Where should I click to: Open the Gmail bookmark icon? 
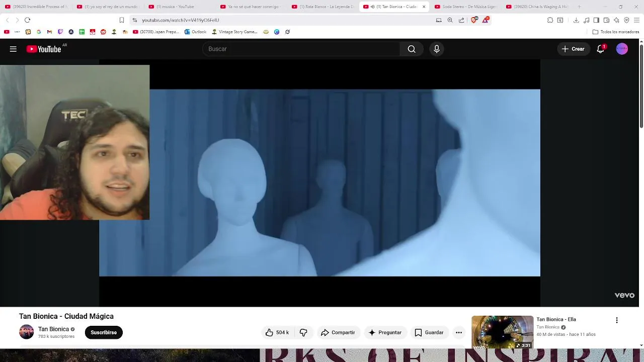pyautogui.click(x=49, y=32)
